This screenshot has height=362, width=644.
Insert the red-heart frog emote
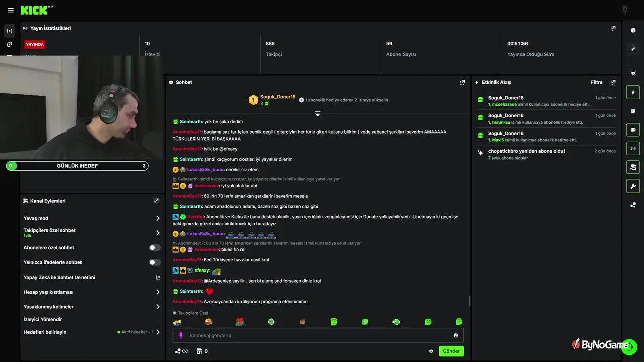(240, 322)
